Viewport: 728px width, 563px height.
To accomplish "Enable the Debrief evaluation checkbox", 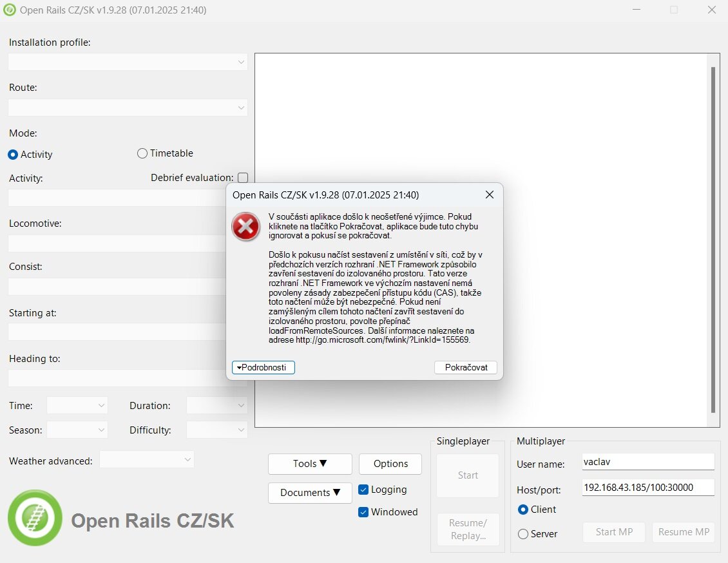I will pos(243,178).
